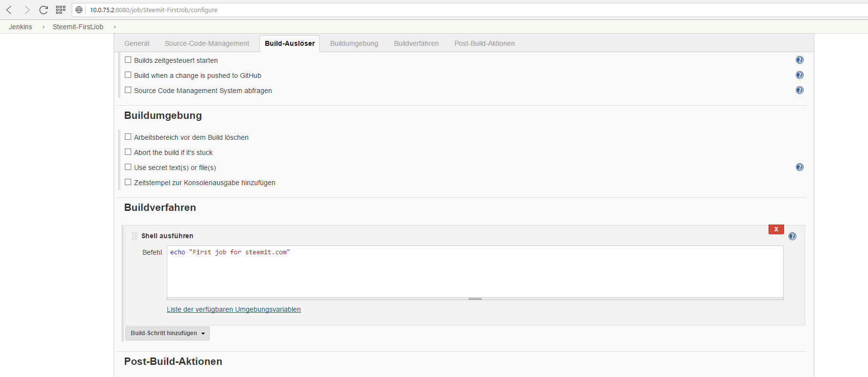Open Build-Schritt hinzufügen dropdown
Viewport: 868px width, 377px height.
(x=167, y=333)
